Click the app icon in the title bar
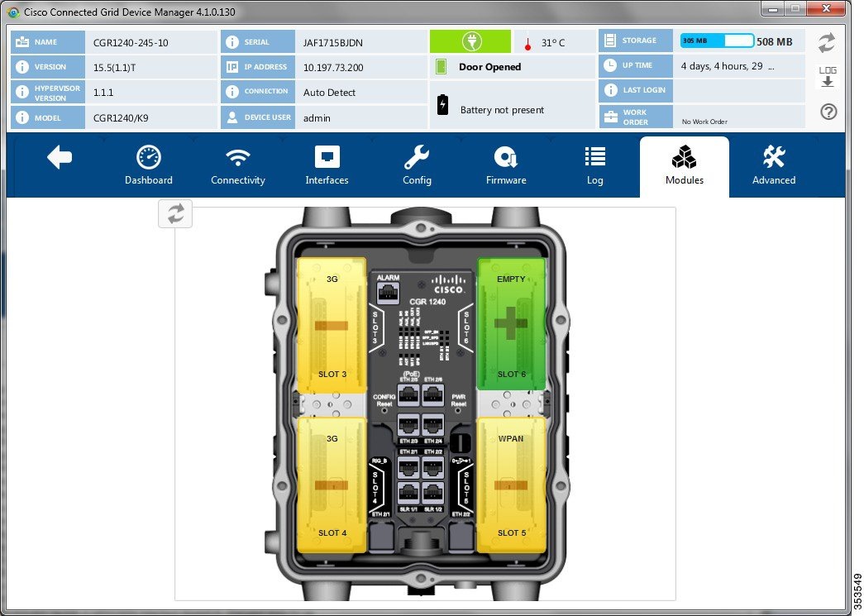This screenshot has height=616, width=864. pos(13,12)
